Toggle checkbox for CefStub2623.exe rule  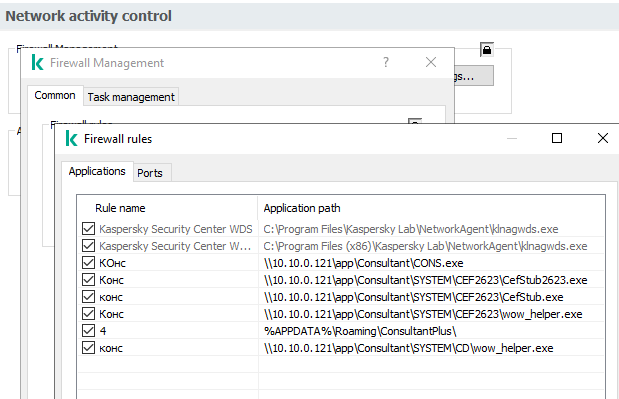88,279
